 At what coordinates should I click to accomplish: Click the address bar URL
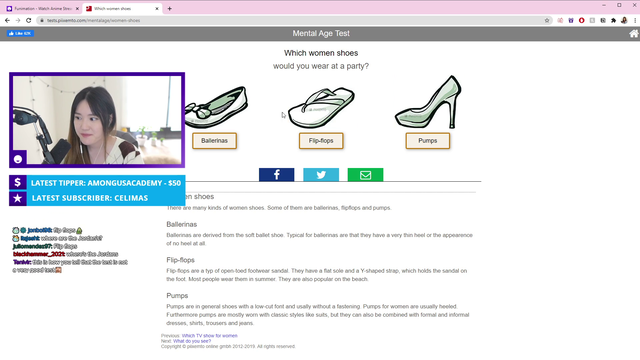tap(93, 20)
